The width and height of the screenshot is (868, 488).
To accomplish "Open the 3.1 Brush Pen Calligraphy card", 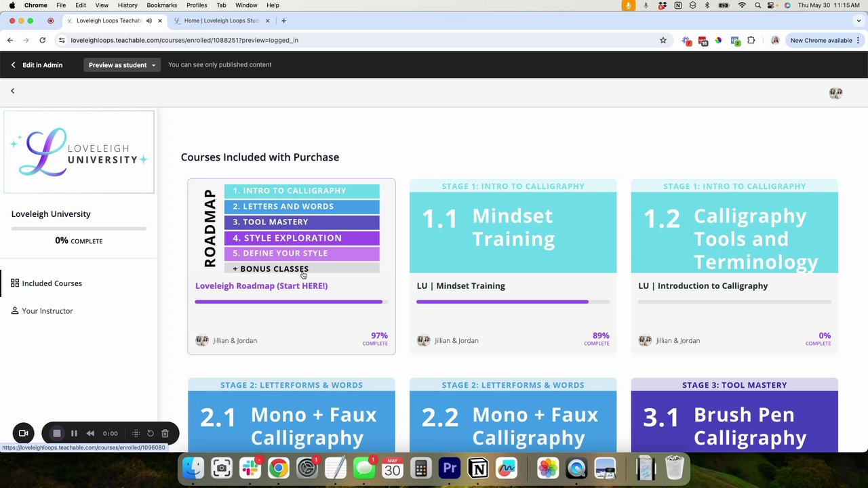I will click(734, 415).
